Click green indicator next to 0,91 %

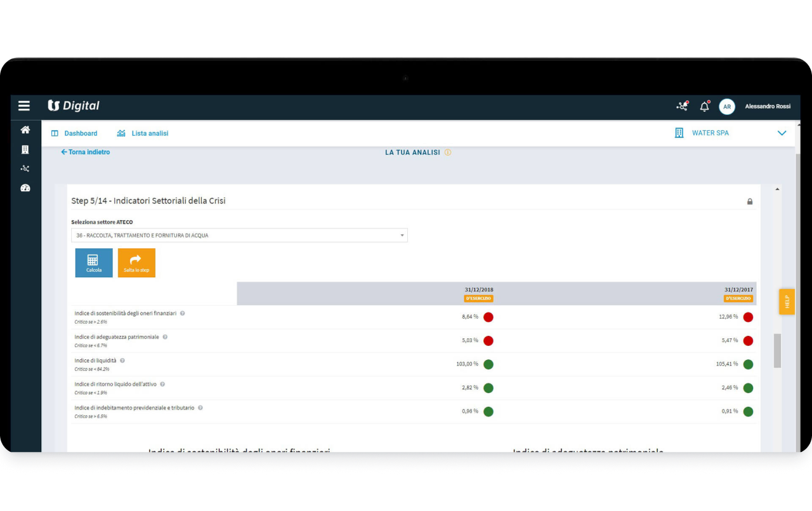point(748,411)
